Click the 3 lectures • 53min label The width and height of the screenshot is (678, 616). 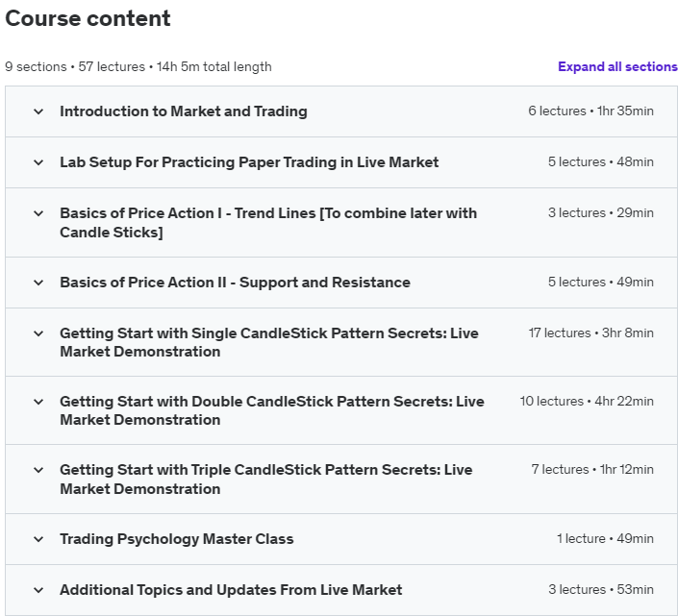click(601, 590)
